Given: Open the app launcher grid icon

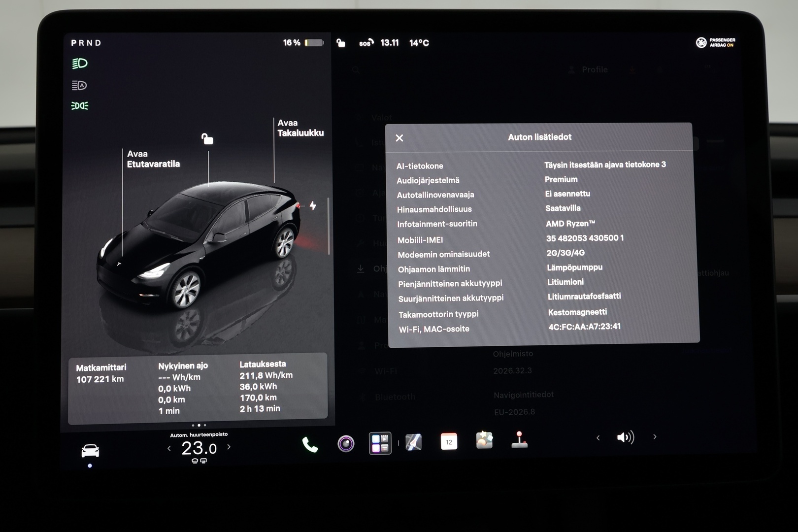Looking at the screenshot, I should coord(380,443).
